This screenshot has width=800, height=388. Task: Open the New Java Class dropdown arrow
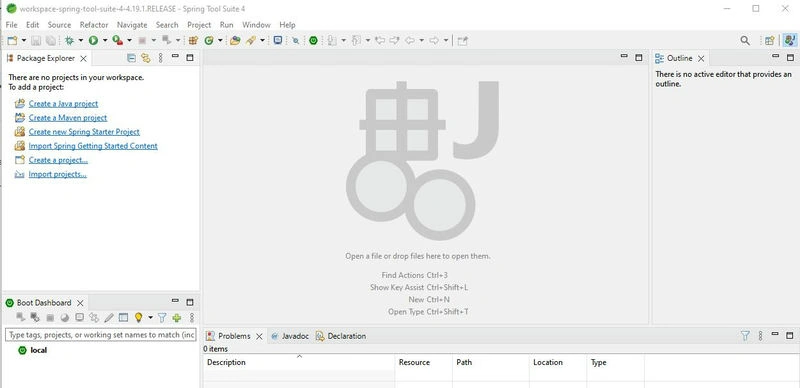[220, 40]
